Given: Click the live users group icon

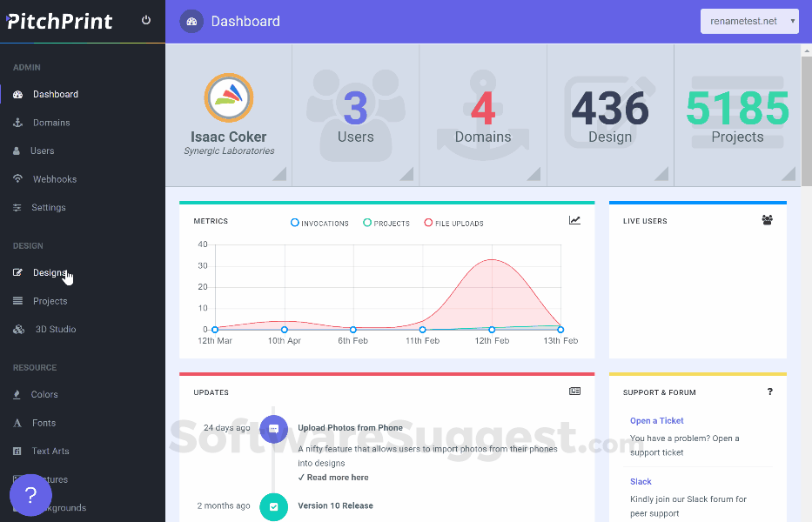Looking at the screenshot, I should tap(767, 220).
